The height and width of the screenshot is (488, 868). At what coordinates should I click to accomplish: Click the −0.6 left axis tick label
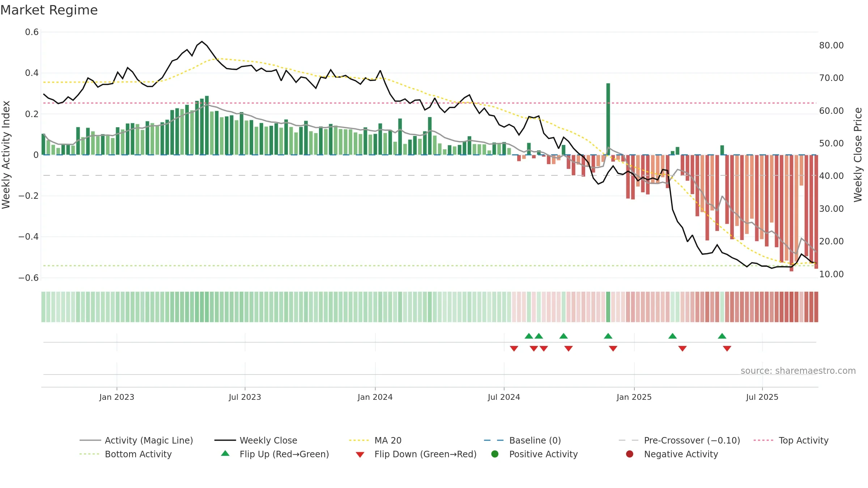click(29, 278)
